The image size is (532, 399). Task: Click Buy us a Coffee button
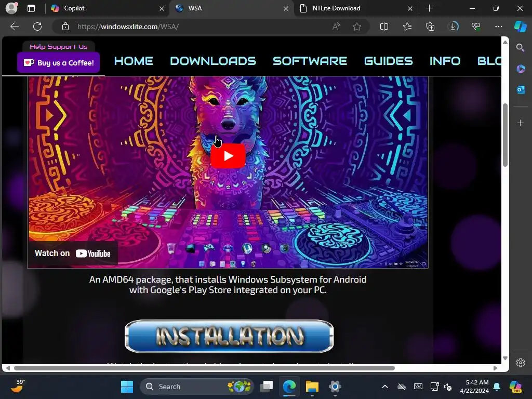(58, 62)
